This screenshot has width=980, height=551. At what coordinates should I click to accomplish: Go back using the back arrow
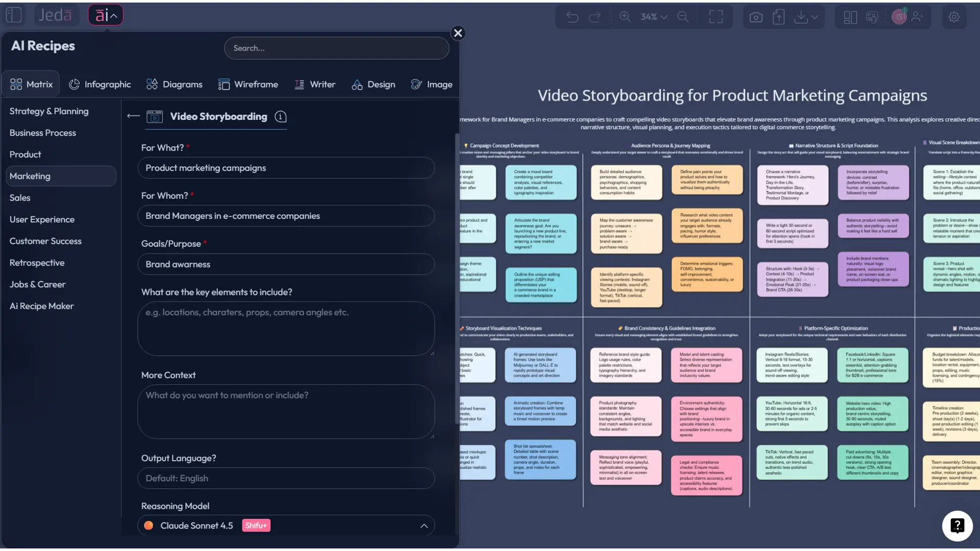pos(133,116)
